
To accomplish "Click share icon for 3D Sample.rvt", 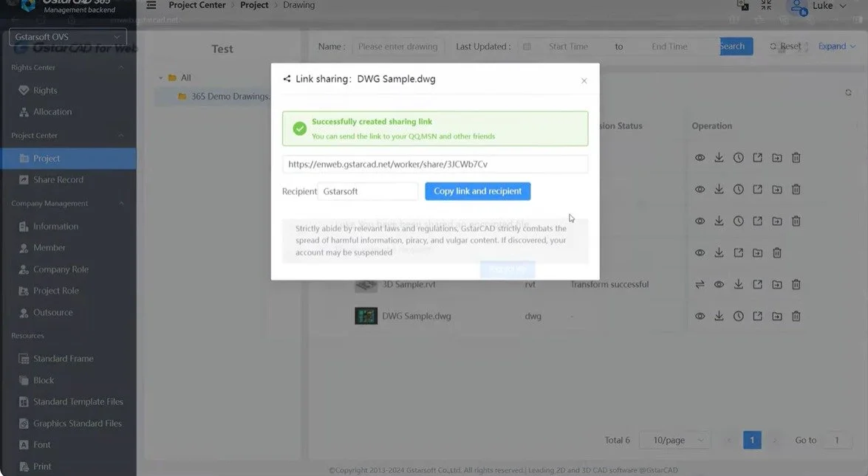I will (757, 284).
